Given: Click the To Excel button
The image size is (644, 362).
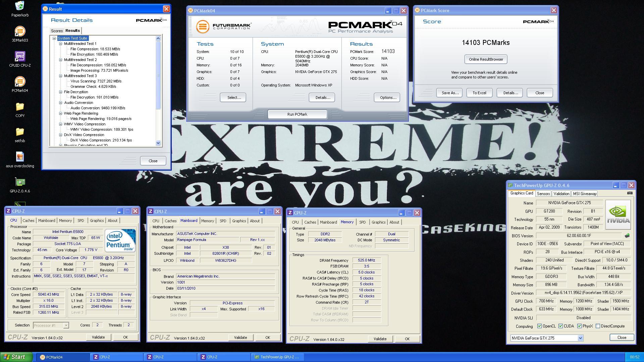Looking at the screenshot, I should pyautogui.click(x=479, y=93).
